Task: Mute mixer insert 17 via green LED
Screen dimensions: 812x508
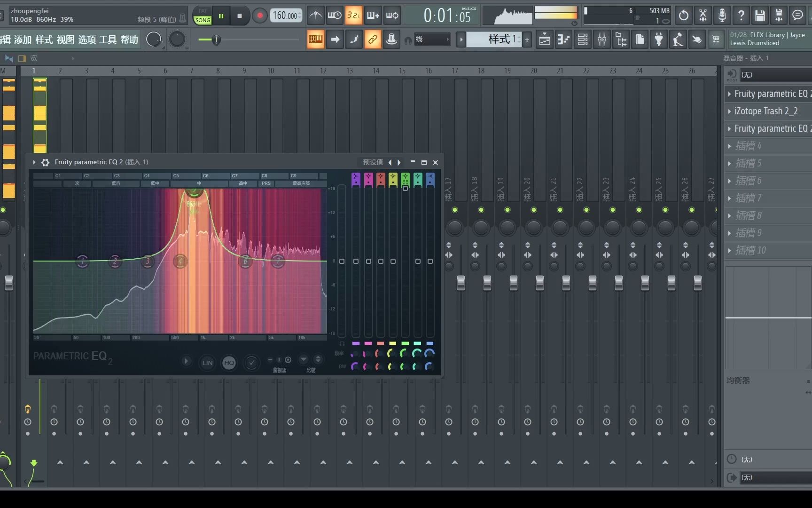Action: [454, 210]
